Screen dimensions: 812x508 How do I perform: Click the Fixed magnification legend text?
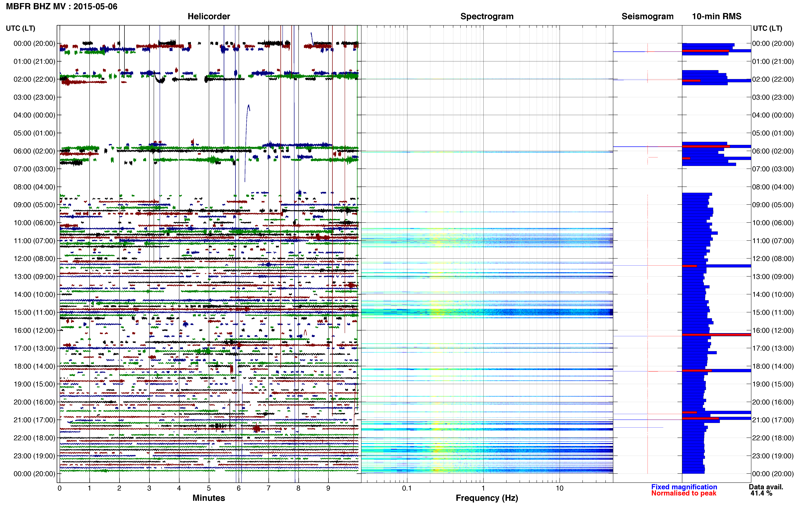(x=684, y=487)
